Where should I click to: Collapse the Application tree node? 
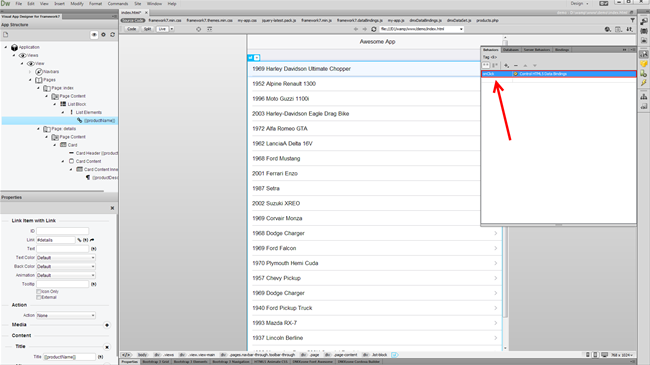tap(6, 47)
